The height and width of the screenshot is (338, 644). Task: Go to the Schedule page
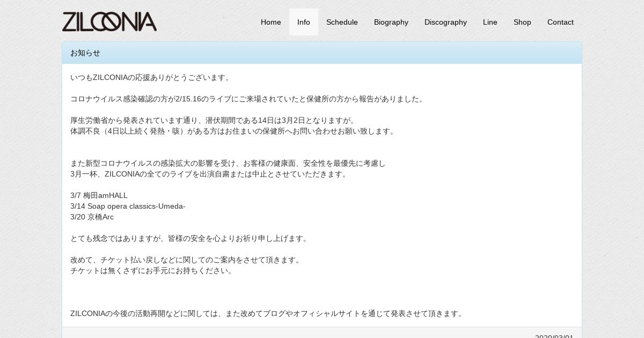tap(342, 22)
